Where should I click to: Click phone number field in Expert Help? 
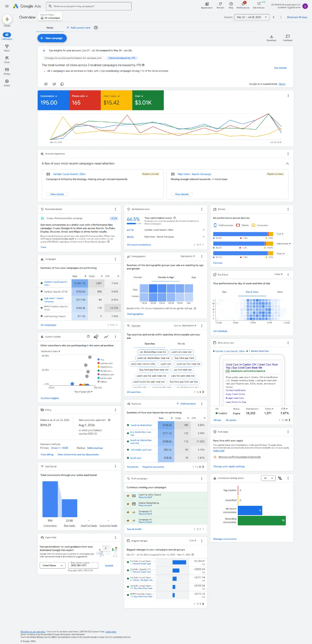83,566
